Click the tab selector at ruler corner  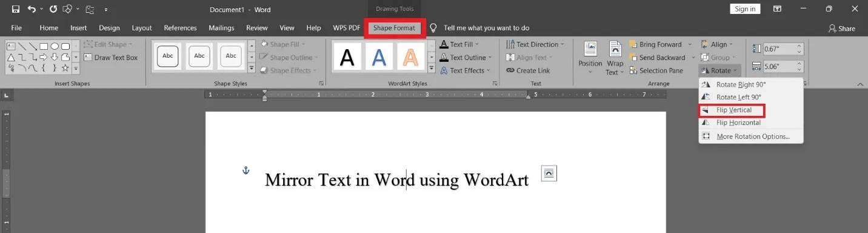pos(6,95)
